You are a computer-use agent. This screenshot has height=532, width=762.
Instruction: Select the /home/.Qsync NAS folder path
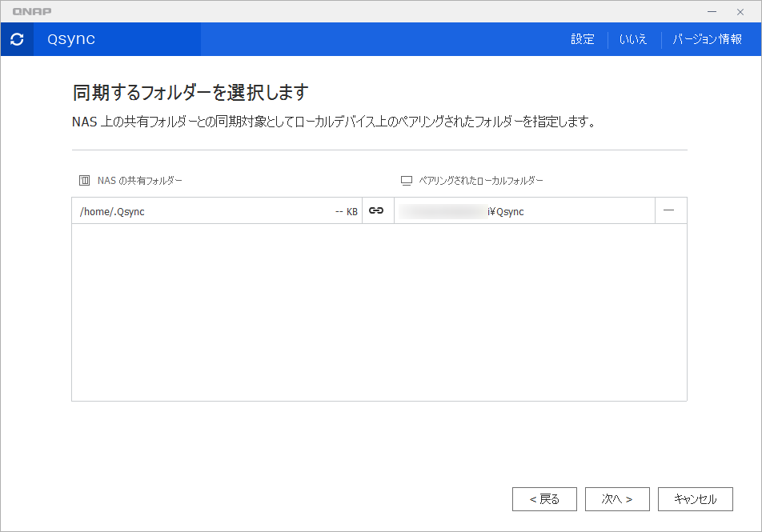coord(112,212)
